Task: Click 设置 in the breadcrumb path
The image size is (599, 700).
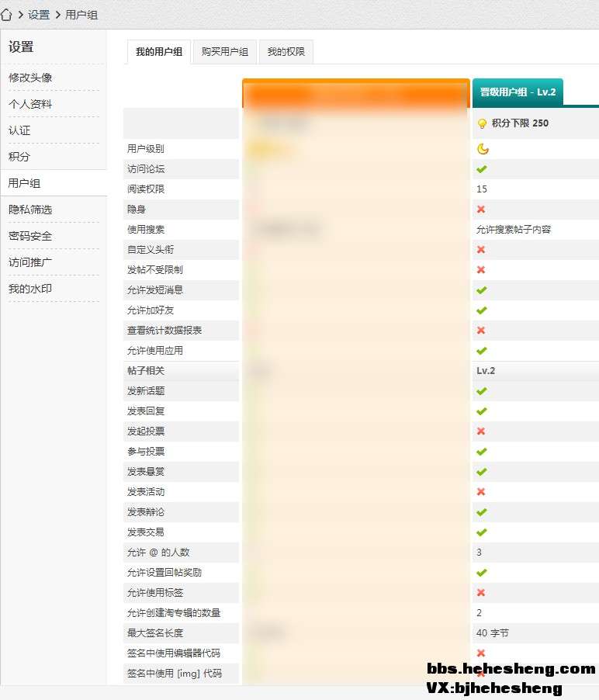Action: [x=39, y=15]
